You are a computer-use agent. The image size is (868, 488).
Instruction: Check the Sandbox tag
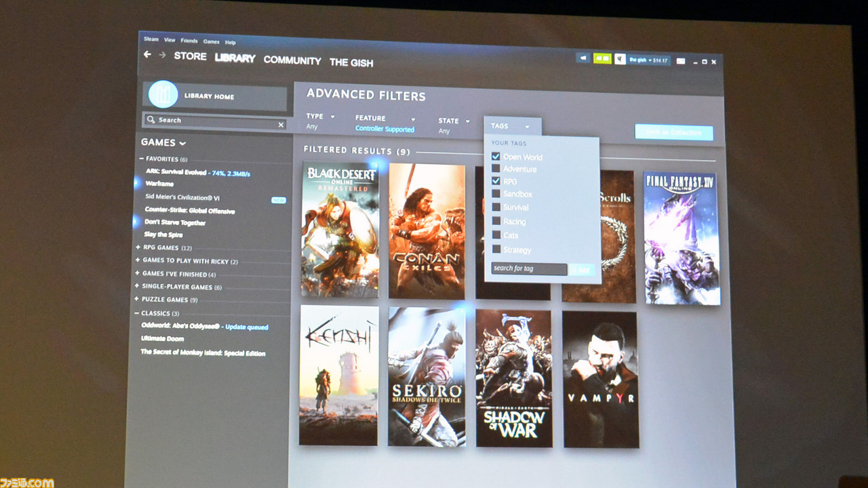pyautogui.click(x=496, y=194)
